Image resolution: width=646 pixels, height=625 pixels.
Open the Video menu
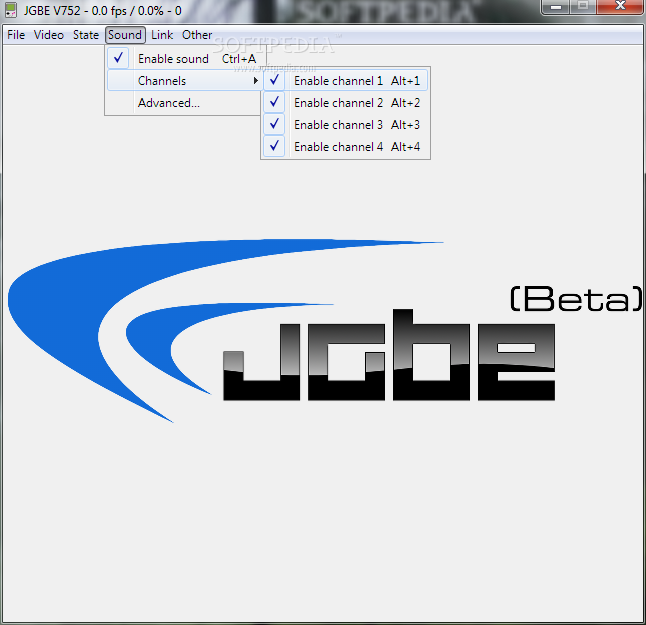point(49,35)
